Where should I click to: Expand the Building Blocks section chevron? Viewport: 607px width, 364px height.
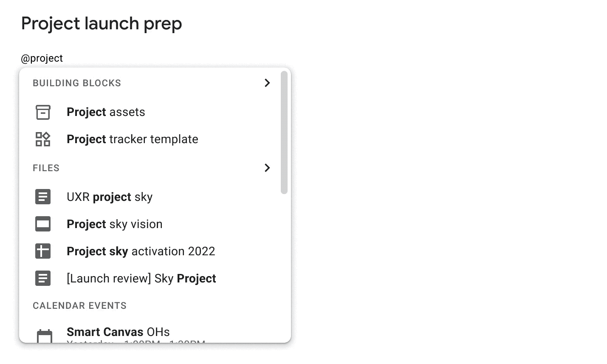[267, 83]
